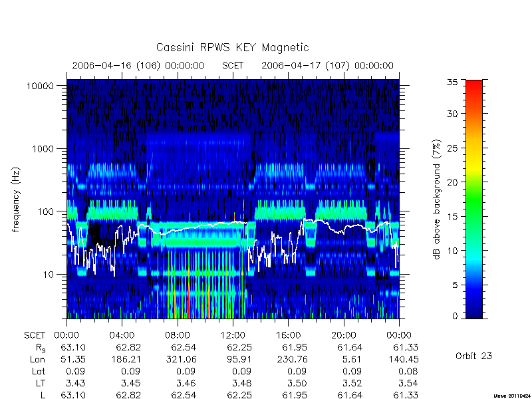532x399 pixels.
Task: Click Lon value 5.61
Action: pos(353,359)
